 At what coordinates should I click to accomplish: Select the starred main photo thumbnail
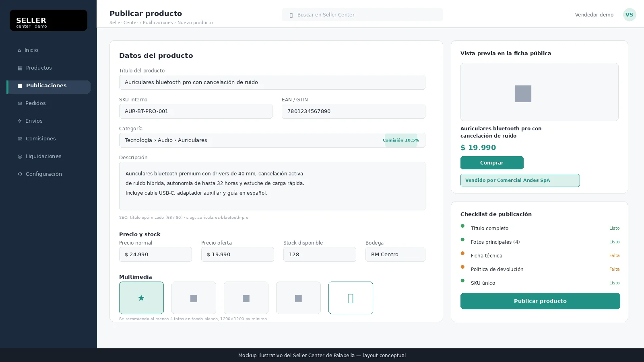(141, 298)
